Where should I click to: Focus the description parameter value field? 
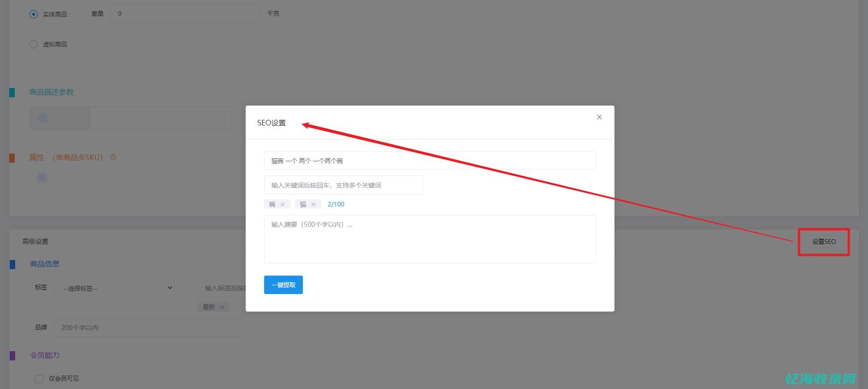point(161,118)
